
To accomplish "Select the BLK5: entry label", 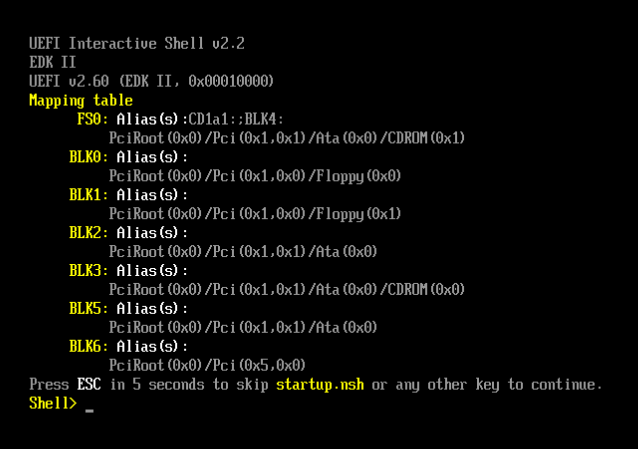I will pos(89,309).
